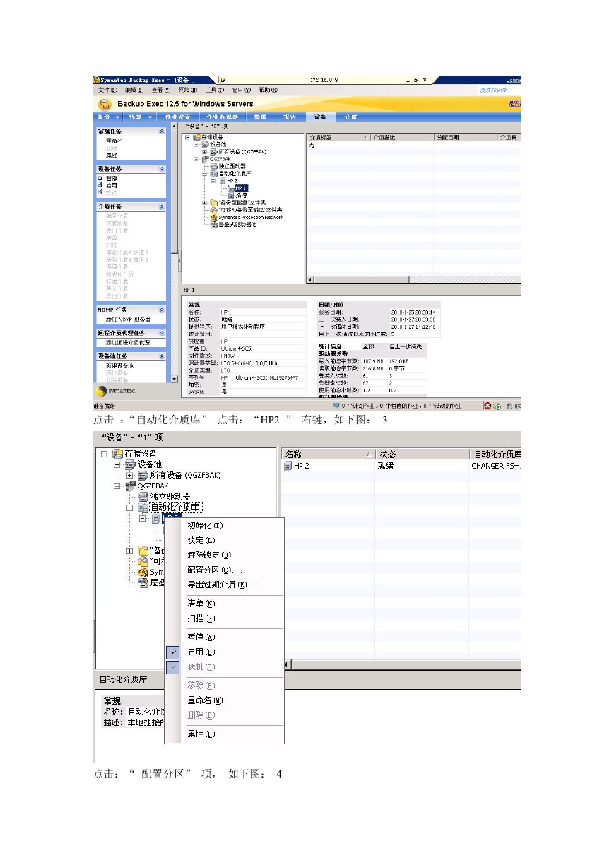Viewport: 614px width, 868px height.
Task: Switch to the 警报 tab
Action: coord(260,117)
